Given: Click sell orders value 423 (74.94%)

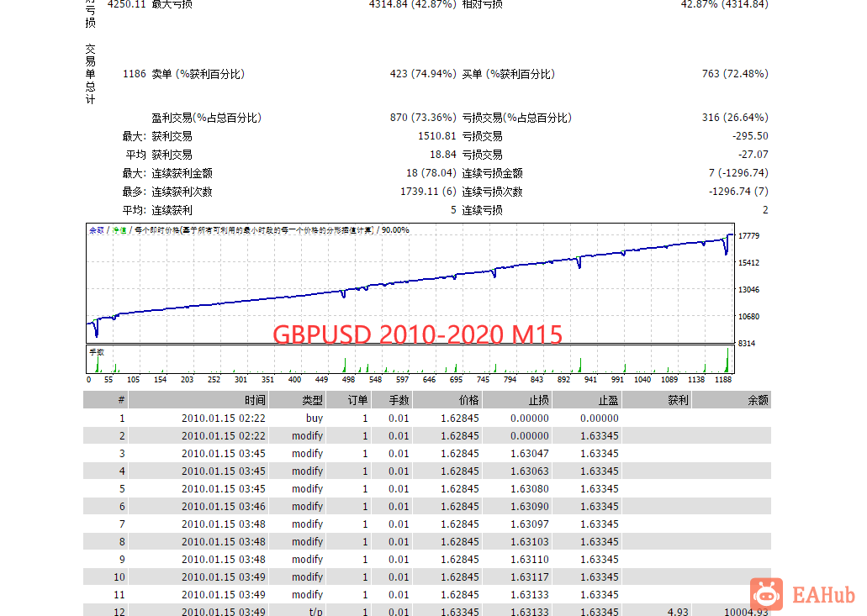Looking at the screenshot, I should (423, 74).
